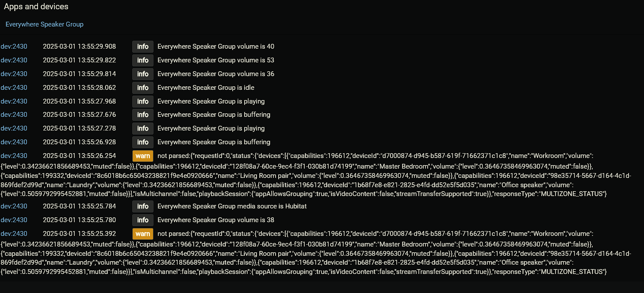
Task: Click dev:2430 link for volume is 40 entry
Action: (14, 46)
